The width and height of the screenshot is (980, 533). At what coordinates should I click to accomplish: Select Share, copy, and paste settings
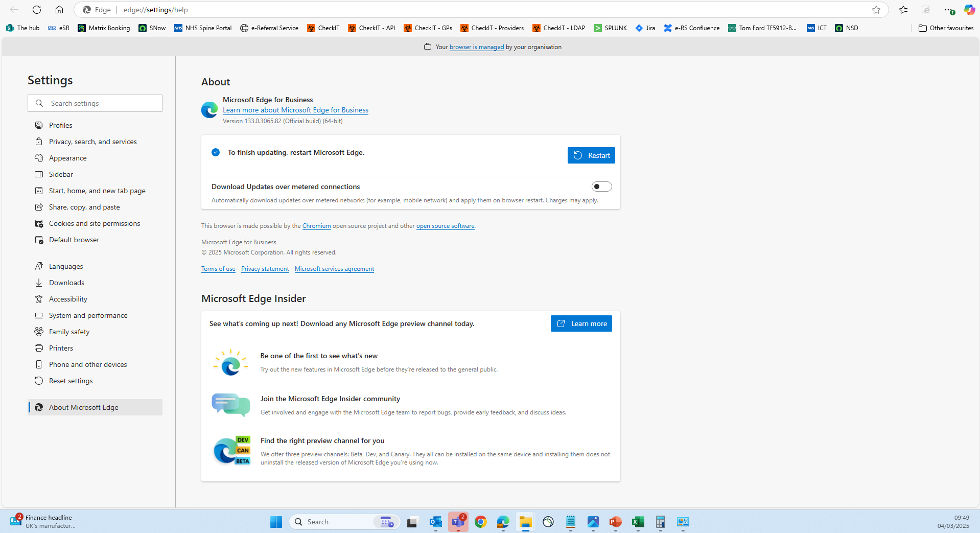click(95, 207)
